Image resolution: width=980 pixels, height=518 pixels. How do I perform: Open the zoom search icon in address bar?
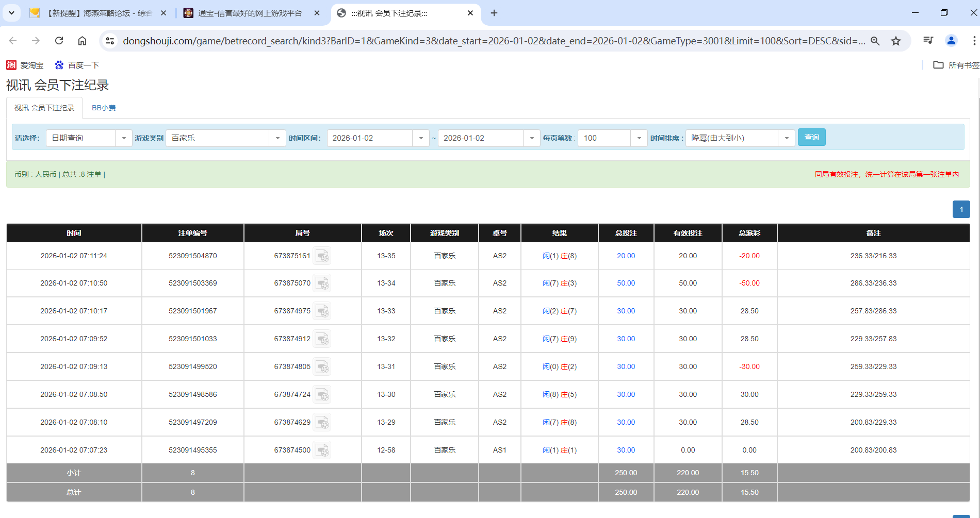click(875, 41)
